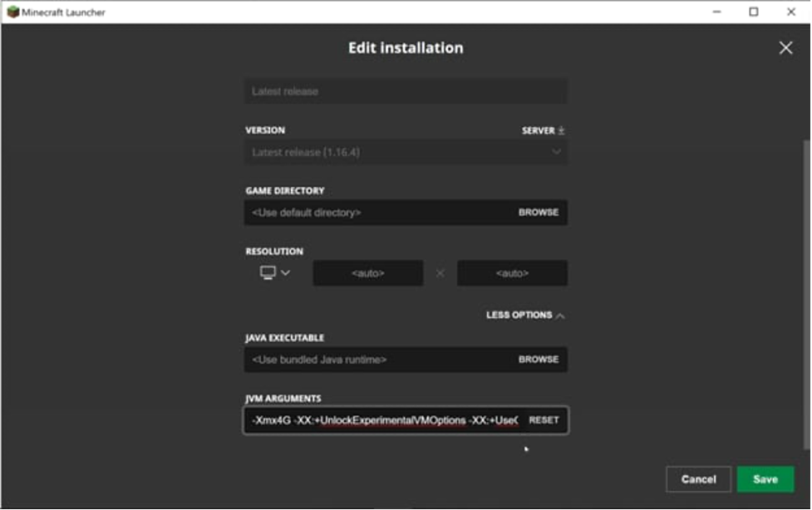The width and height of the screenshot is (812, 510).
Task: Close the Minecraft Launcher window
Action: click(x=791, y=12)
